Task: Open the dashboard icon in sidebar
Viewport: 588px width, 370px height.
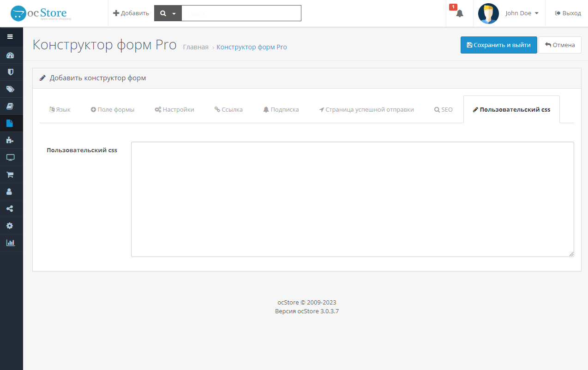Action: 10,56
